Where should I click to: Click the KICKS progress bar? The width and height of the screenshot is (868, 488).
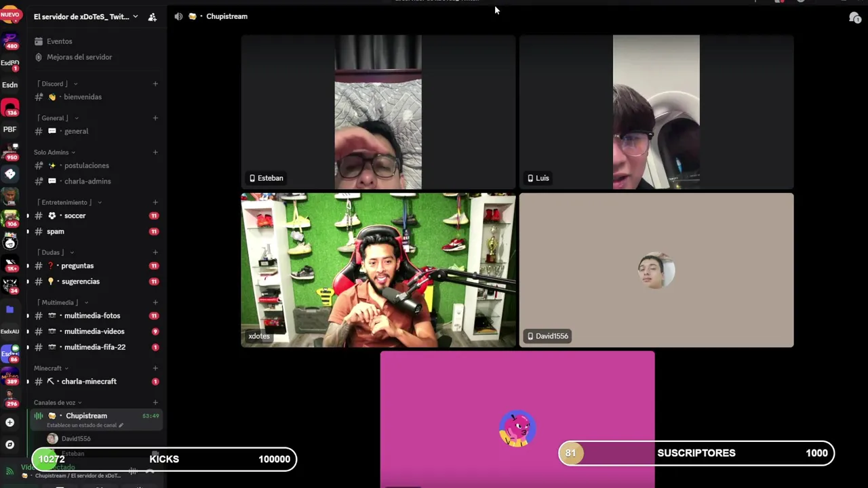coord(164,459)
